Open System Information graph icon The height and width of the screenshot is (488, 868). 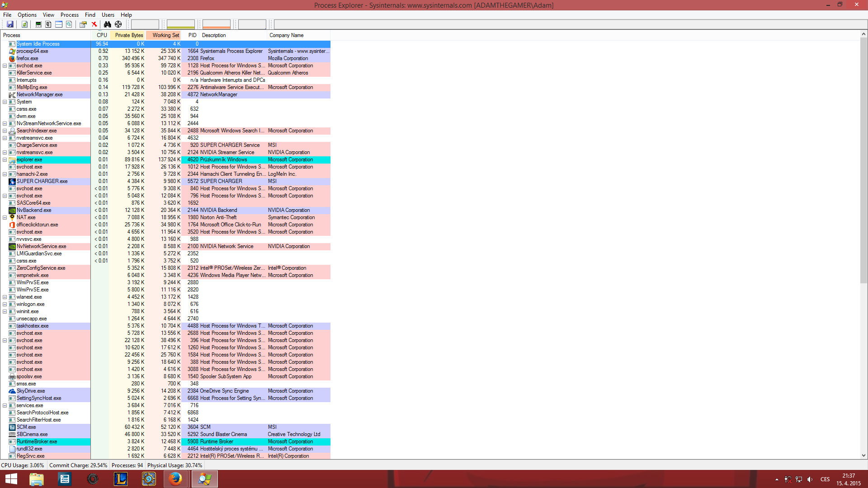[x=38, y=24]
